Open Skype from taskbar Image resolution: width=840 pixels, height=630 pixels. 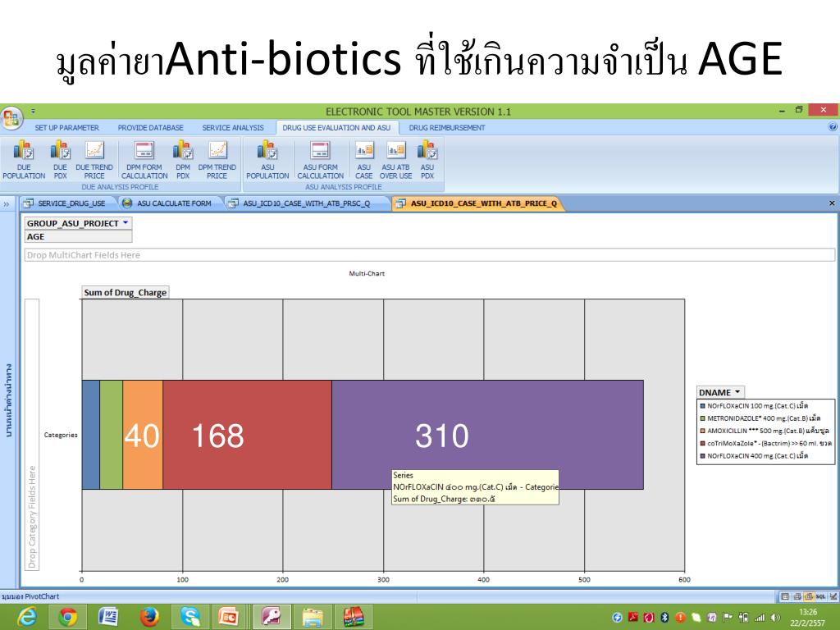189,617
